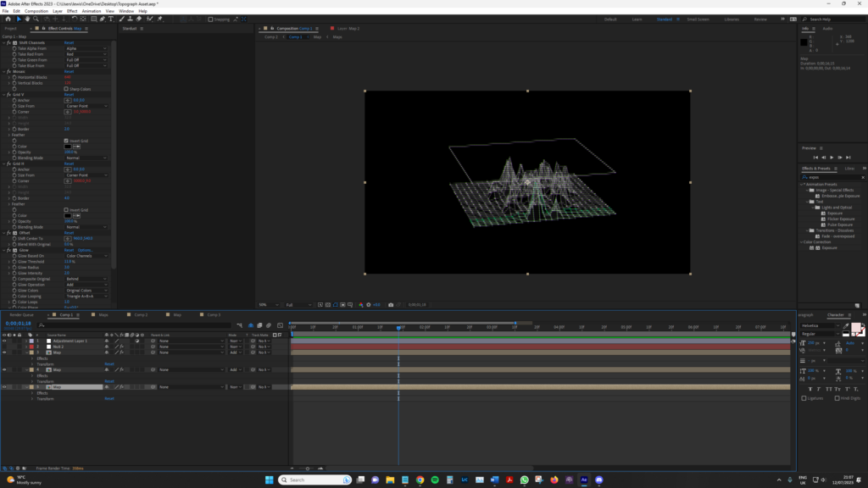Select the Puppet Pin tool
The width and height of the screenshot is (868, 488).
[160, 19]
